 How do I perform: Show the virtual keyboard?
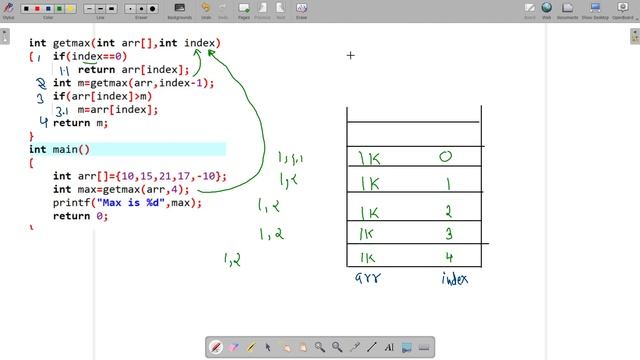click(x=424, y=347)
